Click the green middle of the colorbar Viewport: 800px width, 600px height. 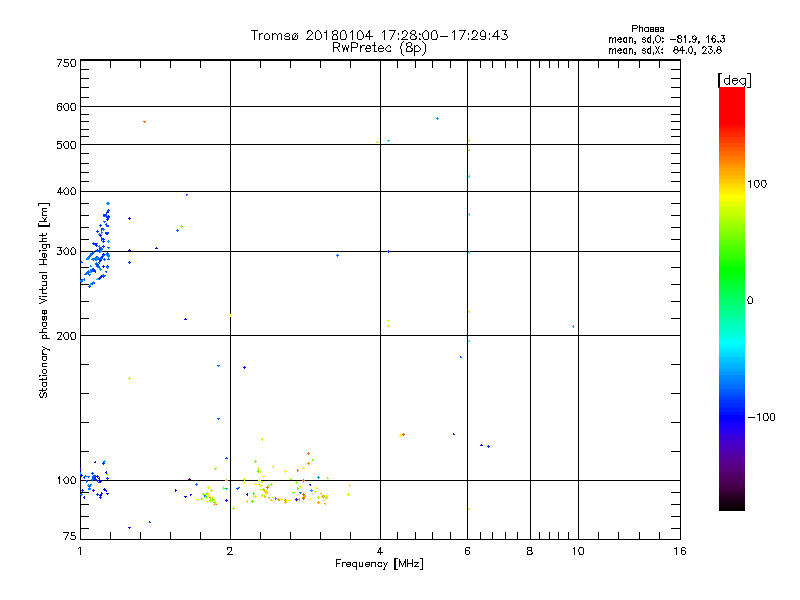[x=732, y=270]
